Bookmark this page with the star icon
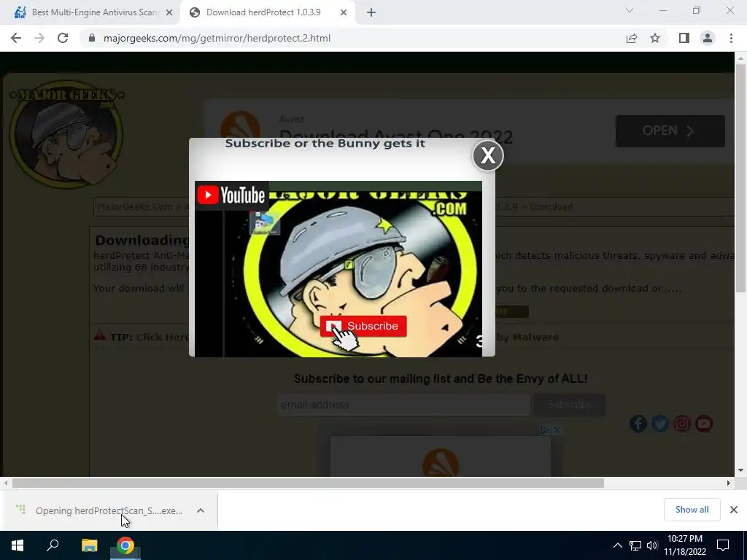This screenshot has width=747, height=560. click(x=655, y=38)
